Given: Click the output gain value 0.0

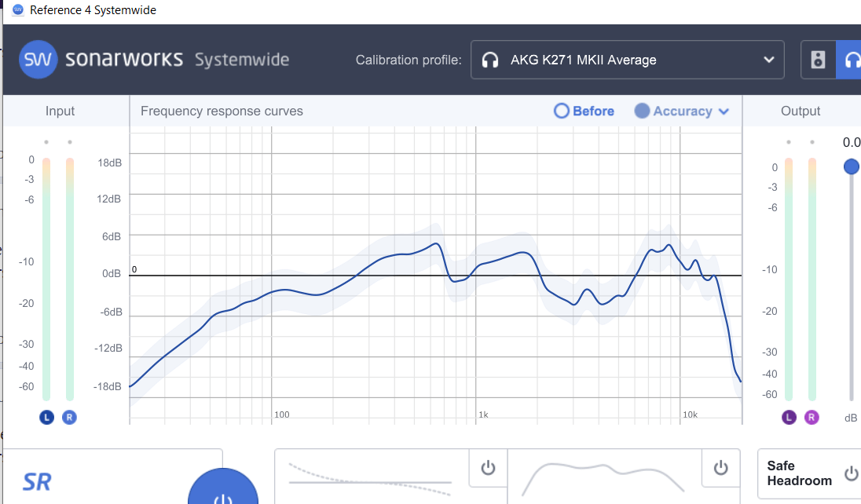Looking at the screenshot, I should (x=852, y=142).
